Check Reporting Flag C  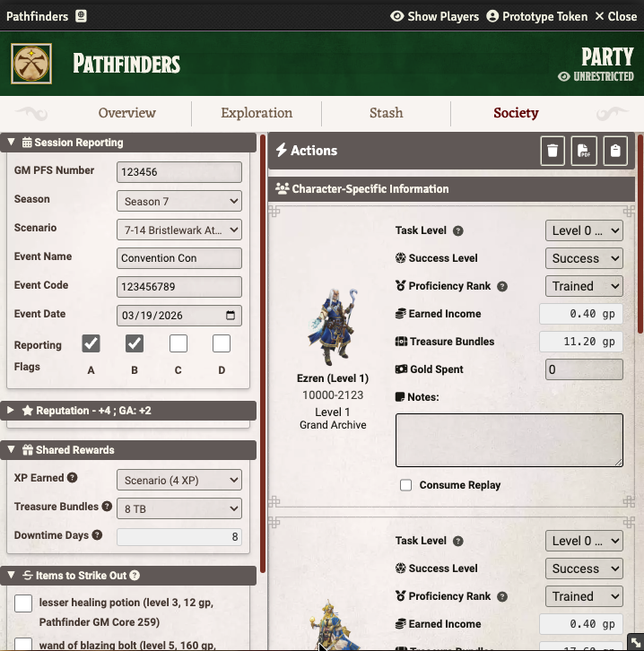(178, 343)
